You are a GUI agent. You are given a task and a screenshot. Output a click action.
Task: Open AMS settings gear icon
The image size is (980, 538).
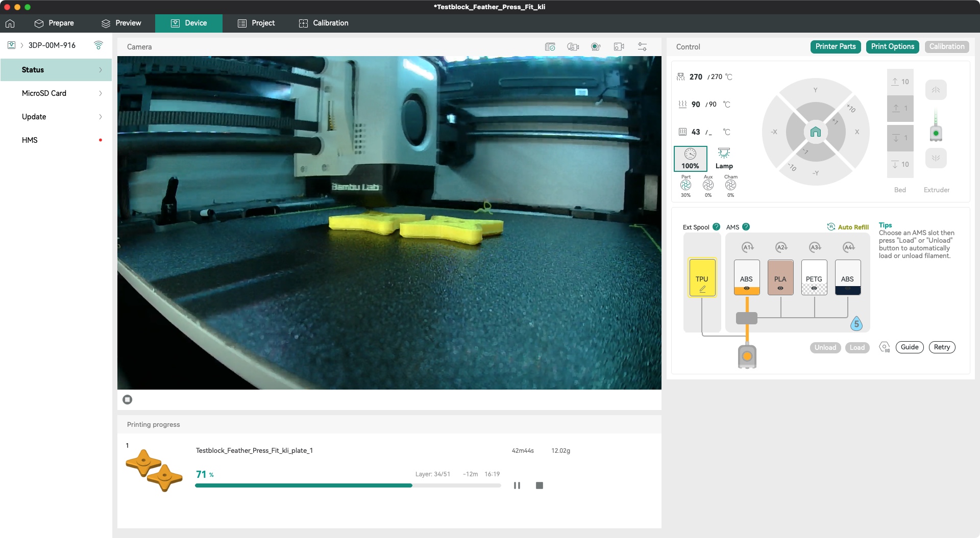(x=885, y=347)
